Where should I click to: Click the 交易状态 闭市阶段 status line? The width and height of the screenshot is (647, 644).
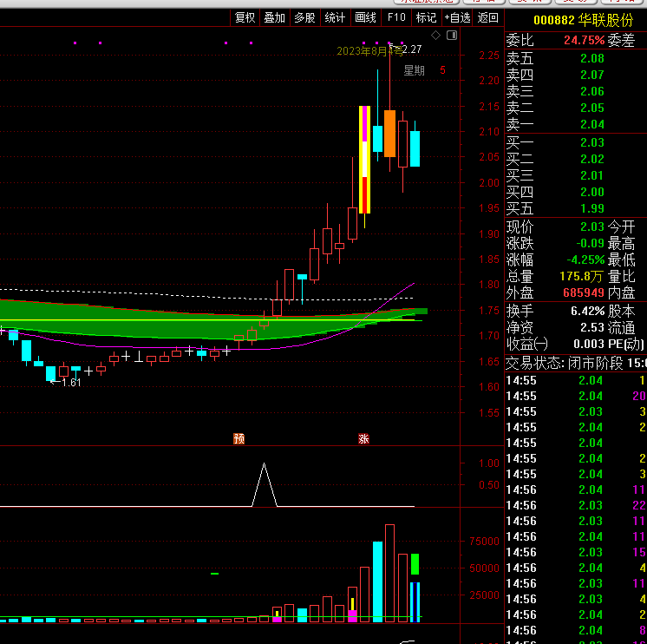[x=576, y=364]
